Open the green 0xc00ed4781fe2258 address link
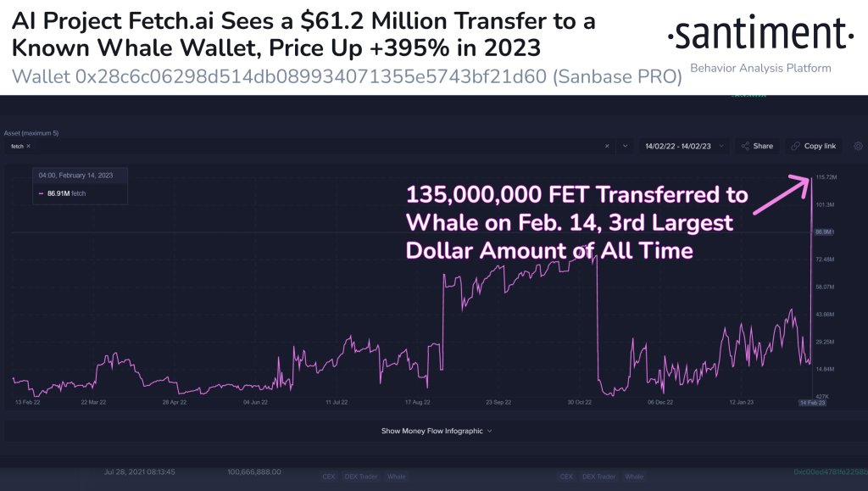Image resolution: width=868 pixels, height=491 pixels. 831,472
